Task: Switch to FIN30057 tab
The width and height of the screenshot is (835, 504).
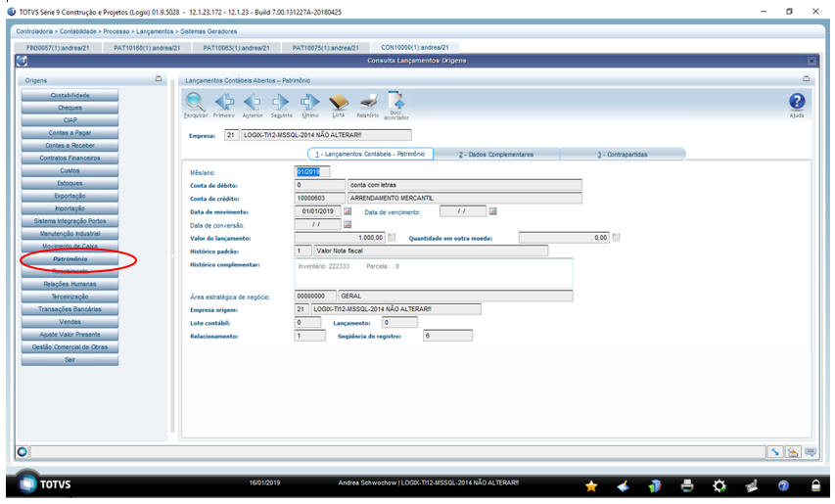Action: pos(58,48)
